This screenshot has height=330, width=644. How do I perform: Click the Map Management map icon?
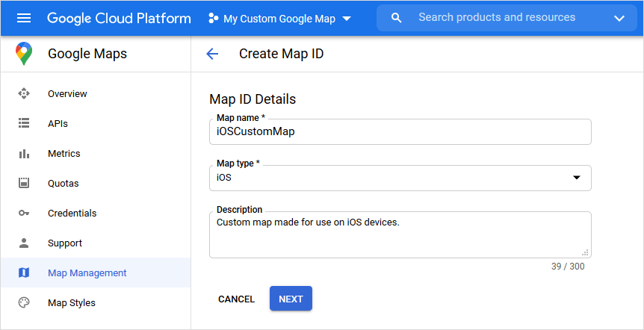click(24, 273)
